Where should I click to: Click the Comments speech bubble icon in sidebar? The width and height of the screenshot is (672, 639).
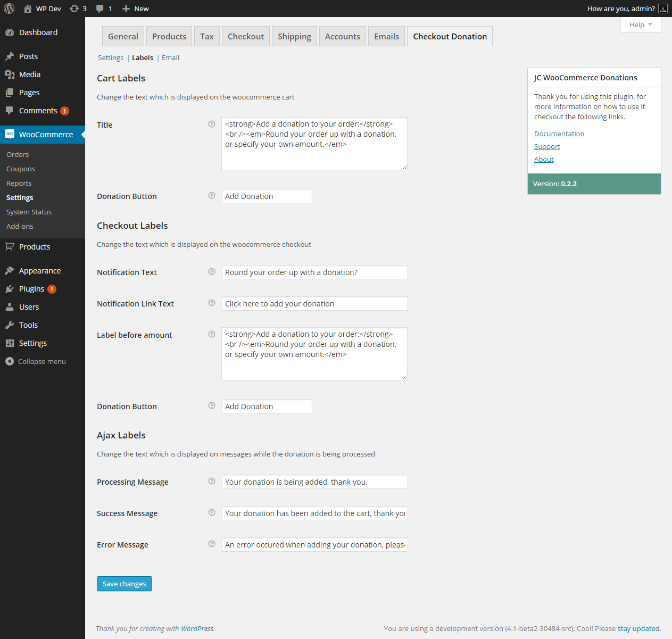pyautogui.click(x=10, y=111)
